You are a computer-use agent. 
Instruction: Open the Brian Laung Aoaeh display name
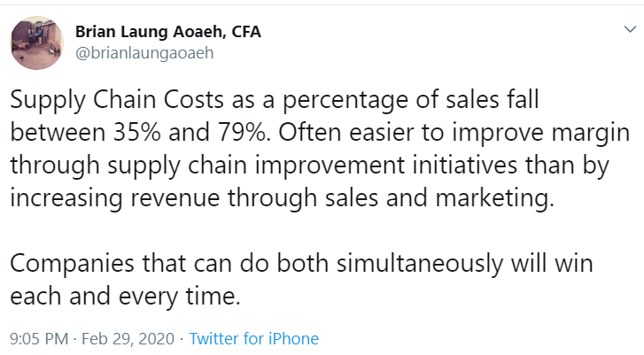point(147,32)
